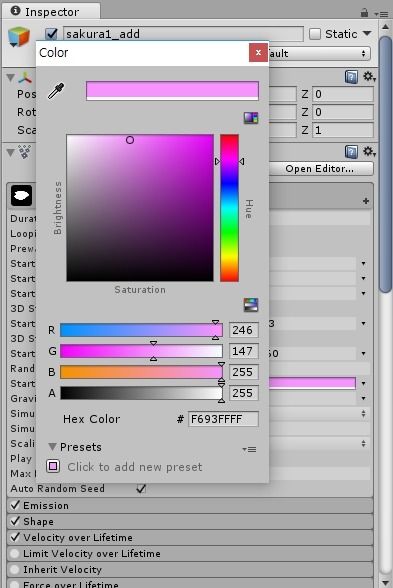Click the R channel slider
393x588 pixels.
coord(141,330)
